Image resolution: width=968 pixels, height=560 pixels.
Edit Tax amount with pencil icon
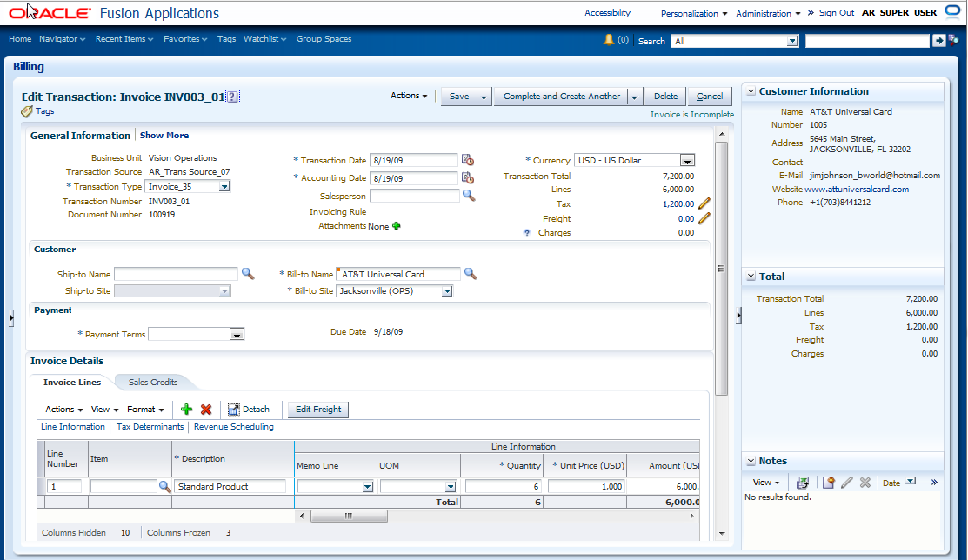coord(704,203)
